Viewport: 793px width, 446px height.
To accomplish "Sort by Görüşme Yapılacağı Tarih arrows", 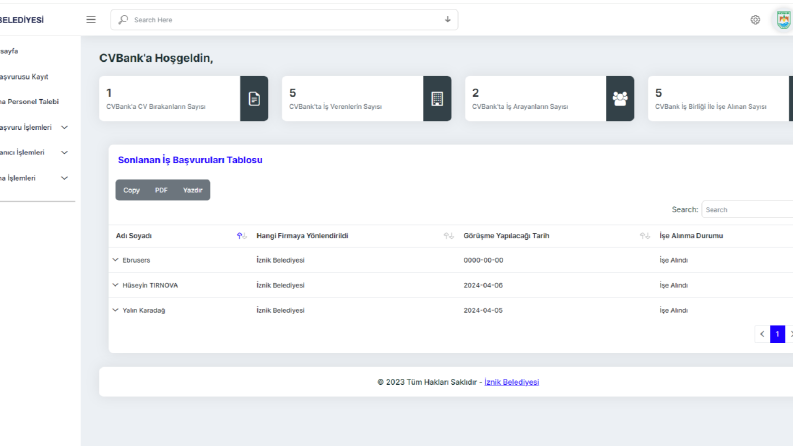I will (x=645, y=236).
